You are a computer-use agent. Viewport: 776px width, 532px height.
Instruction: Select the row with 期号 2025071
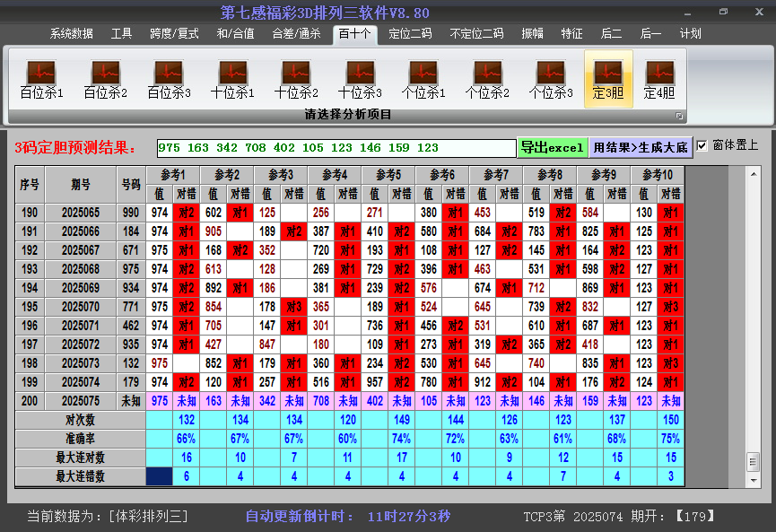(349, 326)
